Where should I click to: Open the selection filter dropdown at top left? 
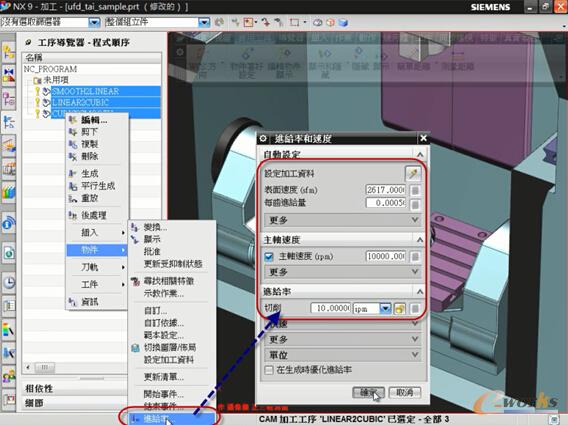(94, 22)
